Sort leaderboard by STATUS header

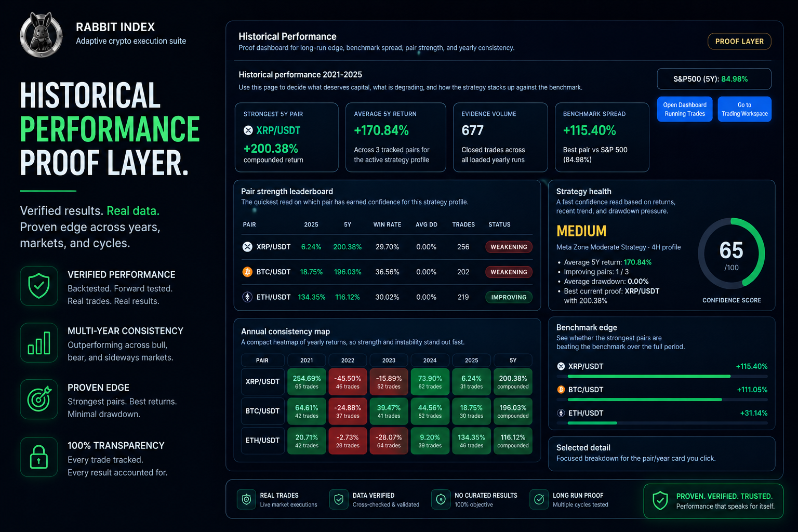pyautogui.click(x=499, y=224)
